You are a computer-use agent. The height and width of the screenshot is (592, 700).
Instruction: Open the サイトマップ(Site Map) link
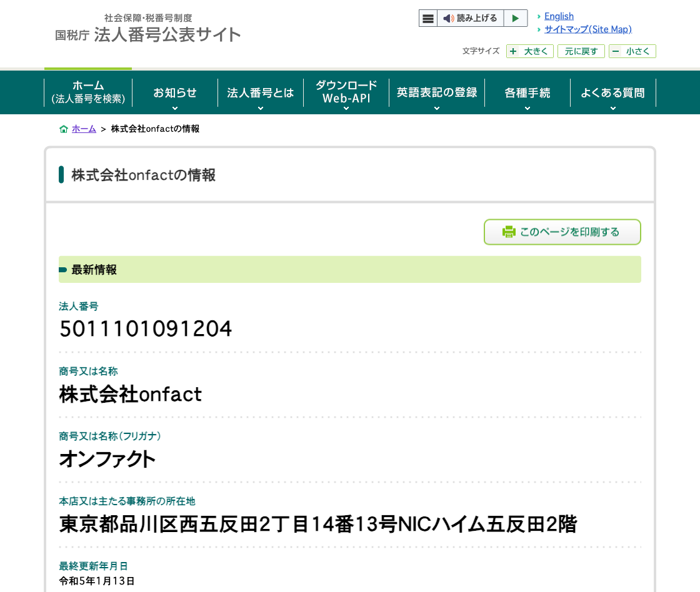coord(588,29)
